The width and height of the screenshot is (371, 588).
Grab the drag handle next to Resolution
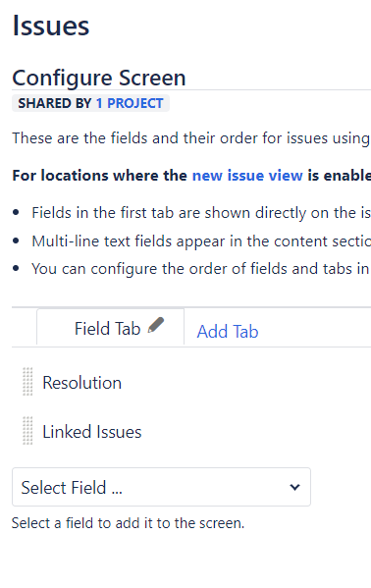click(27, 382)
